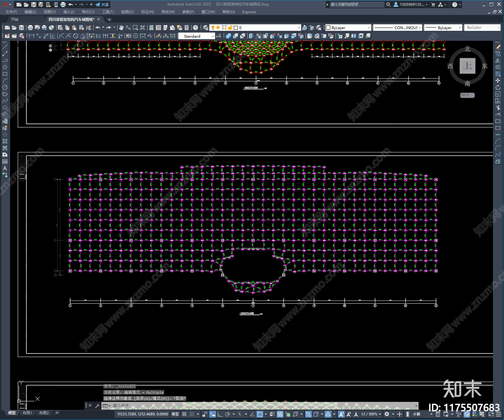
Task: Open Layer Properties Manager icon
Action: [205, 28]
